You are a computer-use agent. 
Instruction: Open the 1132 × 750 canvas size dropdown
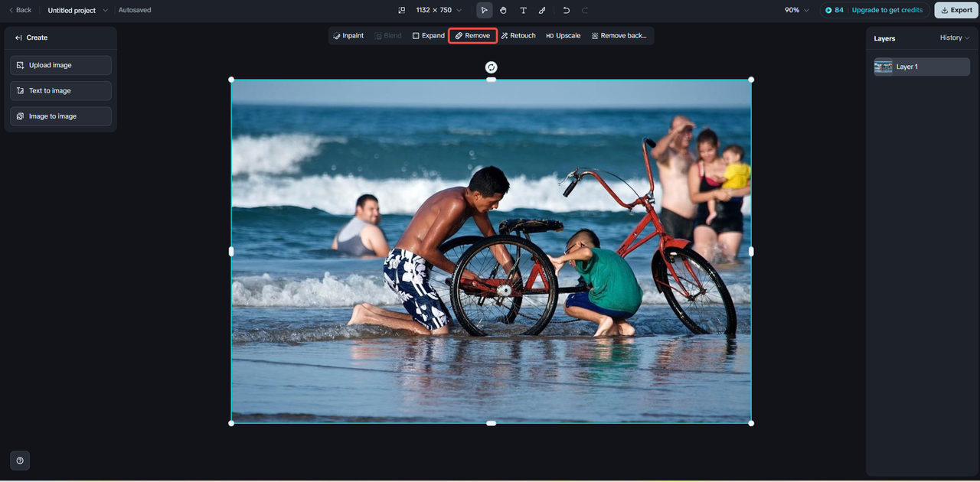(439, 10)
